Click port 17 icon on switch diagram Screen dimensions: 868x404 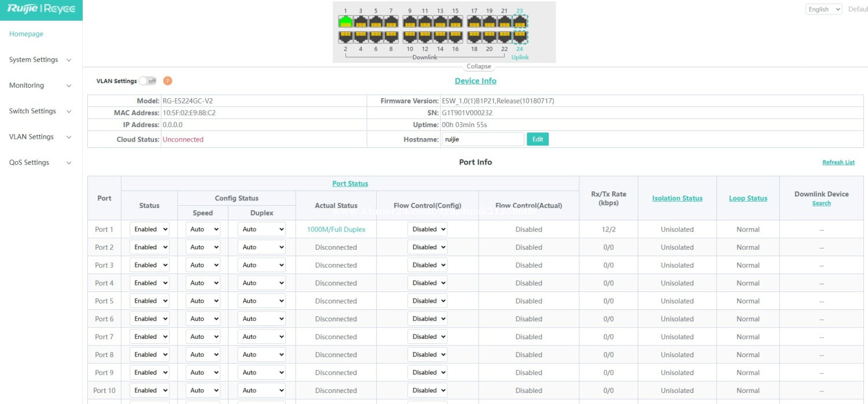pyautogui.click(x=474, y=22)
